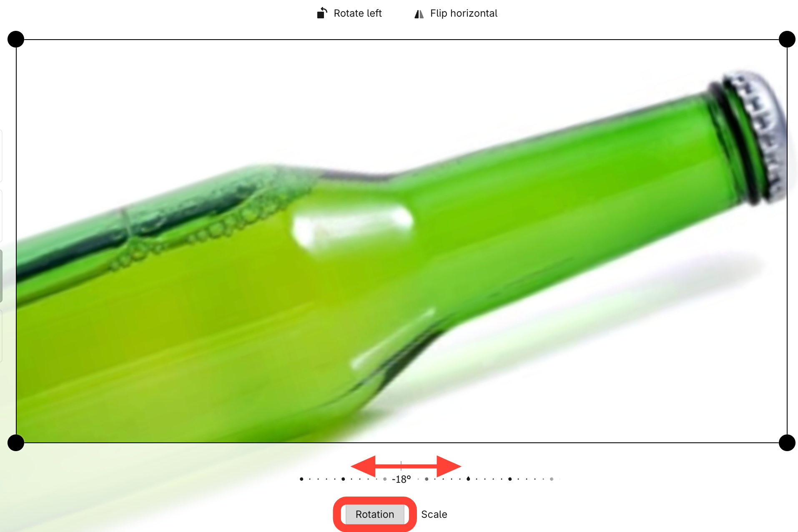
Task: Click the Rotate left arrow icon
Action: (x=322, y=13)
